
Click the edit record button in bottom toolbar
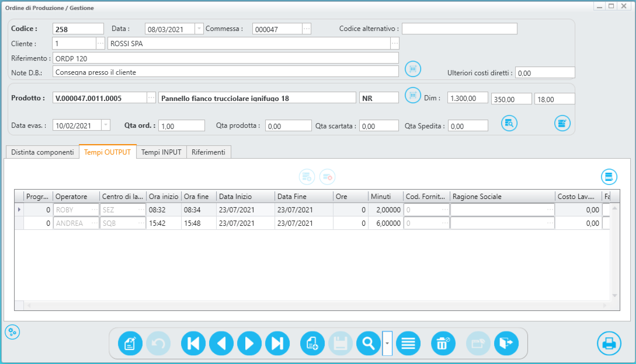point(130,344)
